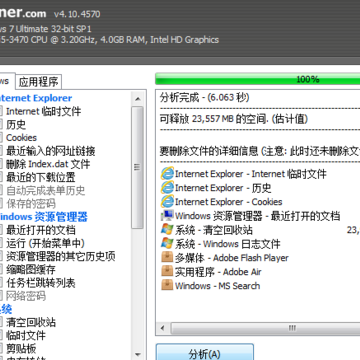Image resolution: width=360 pixels, height=360 pixels.
Task: Click the cleaner list scroll-up arrow
Action: pyautogui.click(x=138, y=99)
